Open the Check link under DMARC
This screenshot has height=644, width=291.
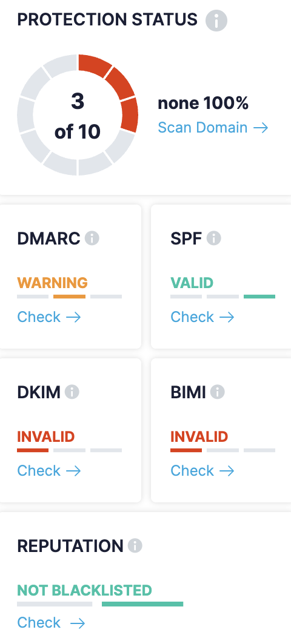(49, 317)
